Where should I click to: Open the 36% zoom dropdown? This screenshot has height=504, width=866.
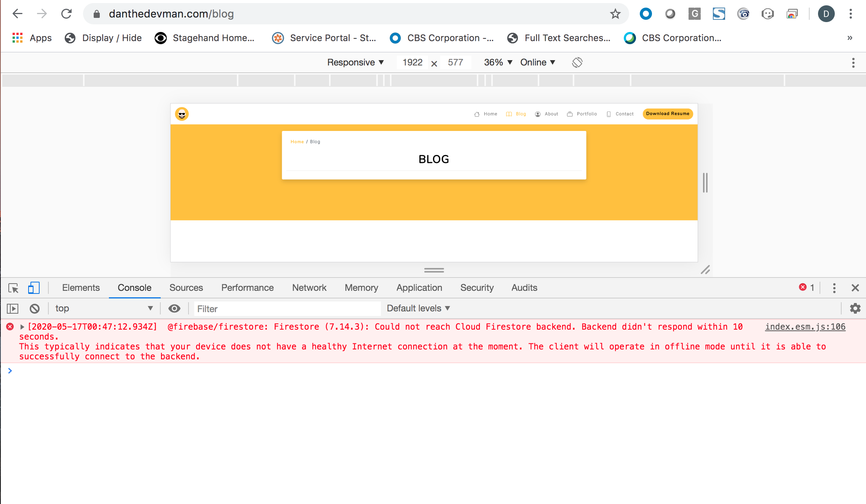(x=498, y=62)
